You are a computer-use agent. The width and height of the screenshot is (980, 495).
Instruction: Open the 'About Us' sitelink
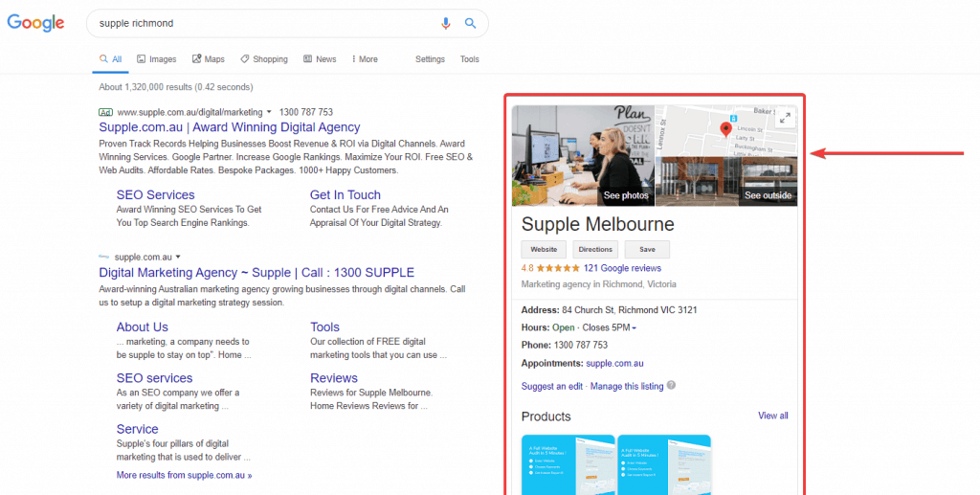(x=142, y=326)
